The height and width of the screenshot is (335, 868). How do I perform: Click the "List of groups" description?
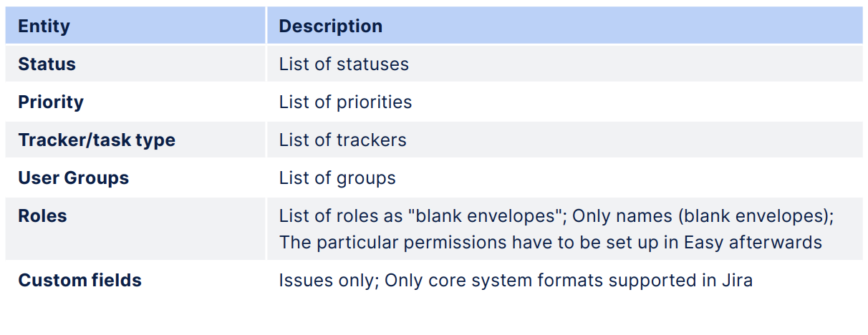337,178
